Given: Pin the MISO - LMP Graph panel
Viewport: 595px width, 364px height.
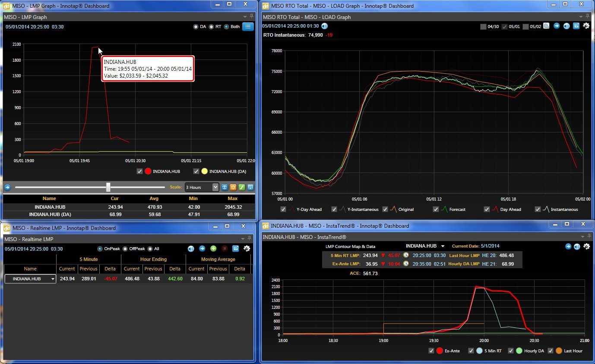Looking at the screenshot, I should tap(251, 16).
